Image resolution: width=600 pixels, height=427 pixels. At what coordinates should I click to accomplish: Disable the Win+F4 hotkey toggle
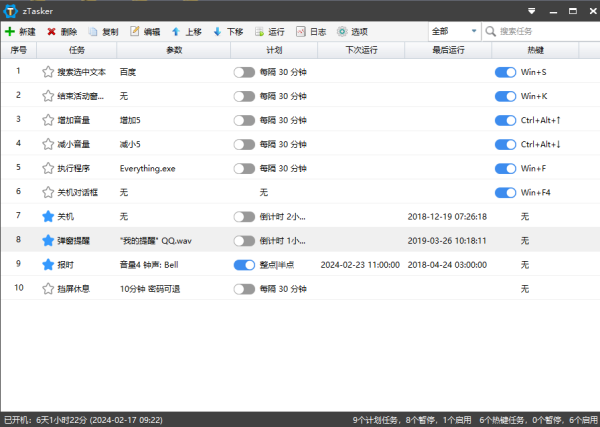(505, 193)
